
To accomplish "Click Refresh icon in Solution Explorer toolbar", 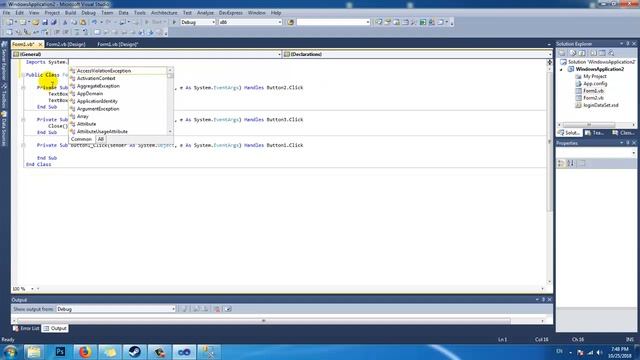I will point(582,53).
